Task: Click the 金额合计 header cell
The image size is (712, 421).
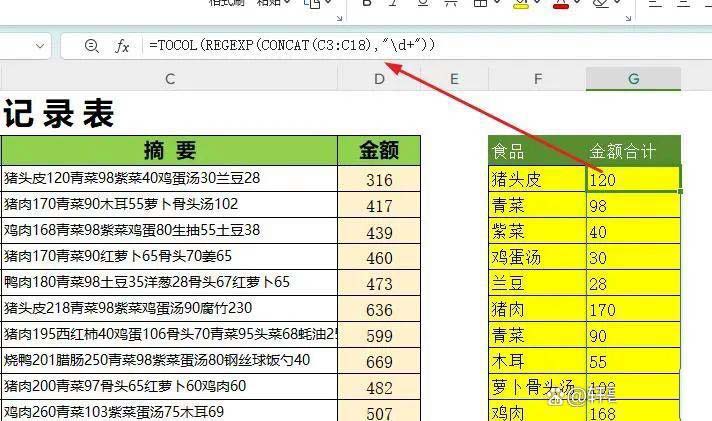Action: 633,151
